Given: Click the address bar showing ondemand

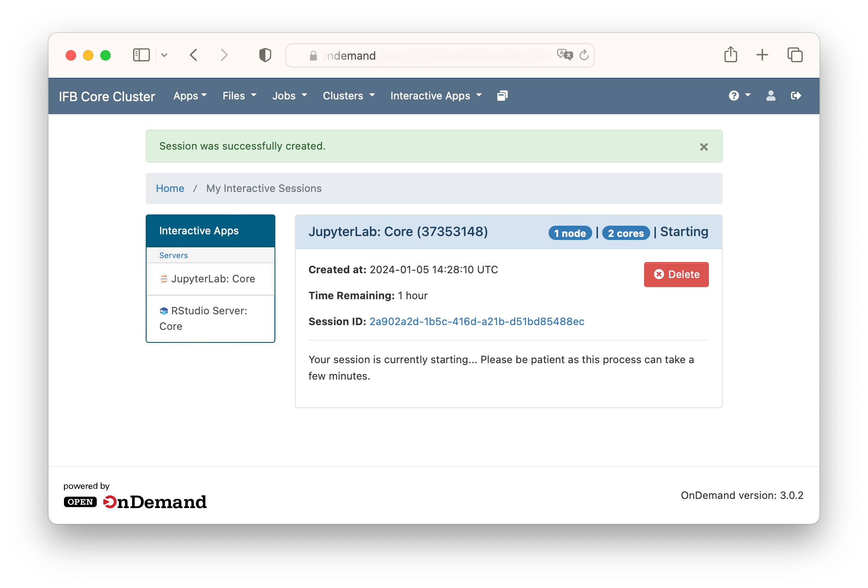Looking at the screenshot, I should [x=440, y=55].
